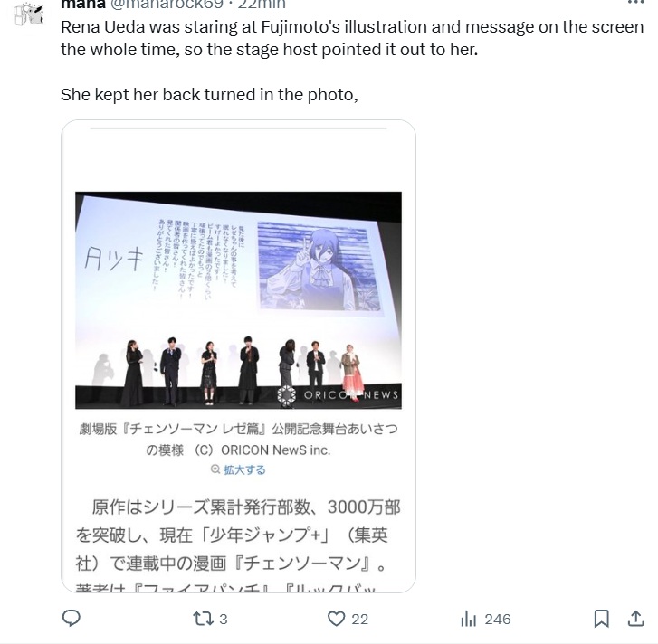Open the @manarock69 handle link
The width and height of the screenshot is (658, 644).
[x=167, y=5]
